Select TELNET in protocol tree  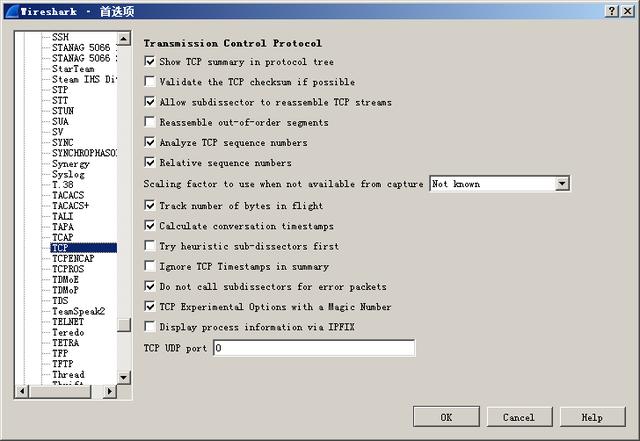pyautogui.click(x=68, y=322)
